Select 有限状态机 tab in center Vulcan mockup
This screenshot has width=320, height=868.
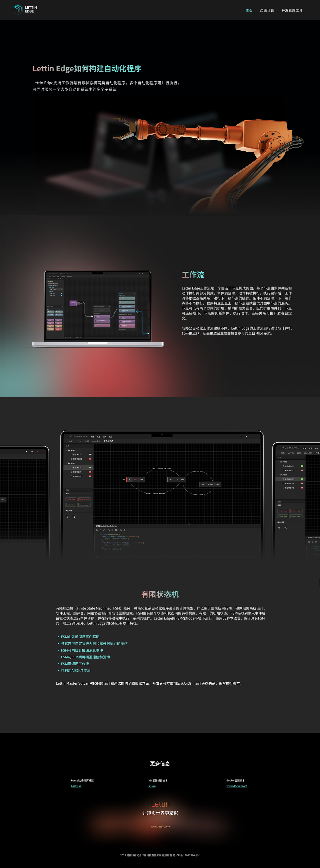coord(108,441)
